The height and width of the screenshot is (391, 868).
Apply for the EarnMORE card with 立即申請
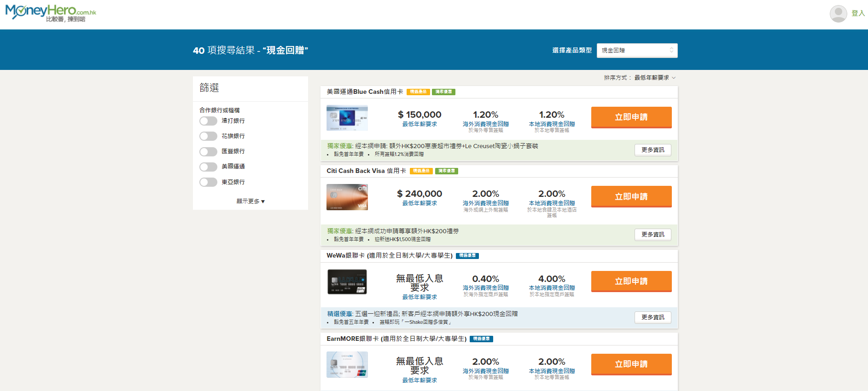631,364
